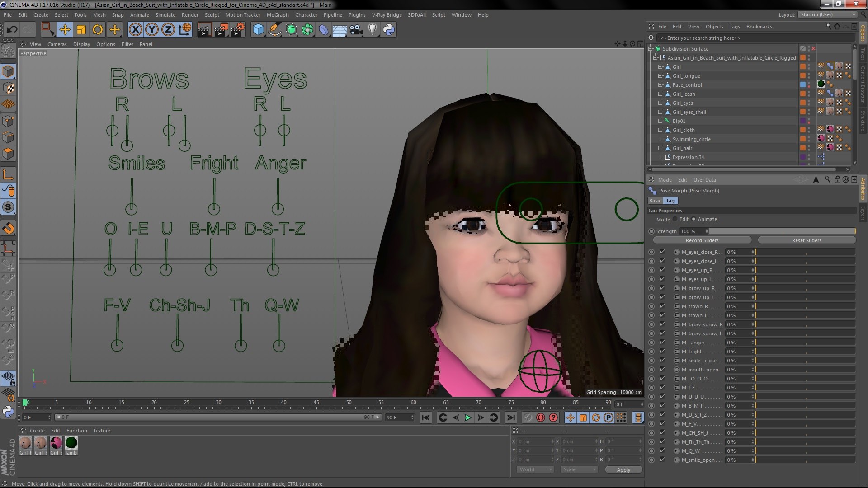Click Render View clapperboard icon
Image resolution: width=868 pixels, height=488 pixels.
tap(204, 30)
